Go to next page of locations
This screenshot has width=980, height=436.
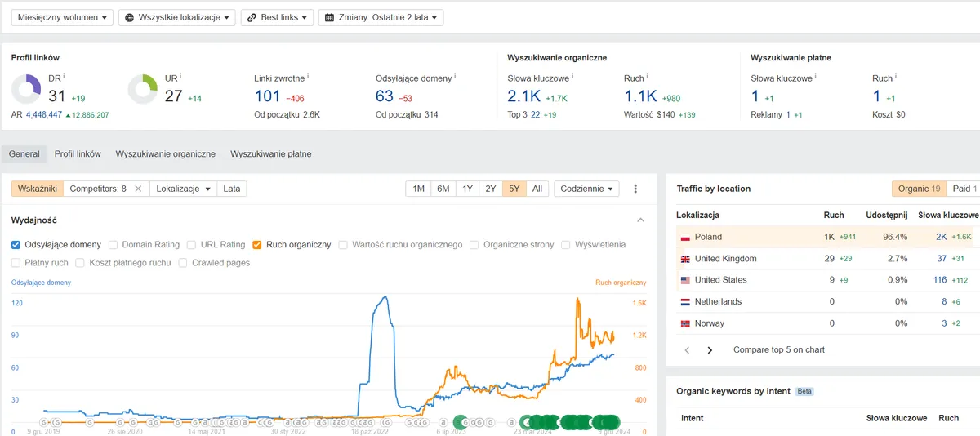coord(710,349)
